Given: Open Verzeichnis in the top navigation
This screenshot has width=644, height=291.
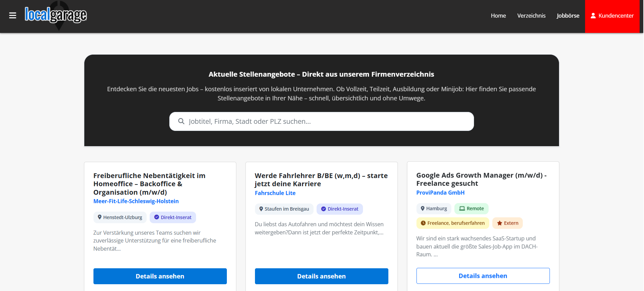Looking at the screenshot, I should coord(531,16).
